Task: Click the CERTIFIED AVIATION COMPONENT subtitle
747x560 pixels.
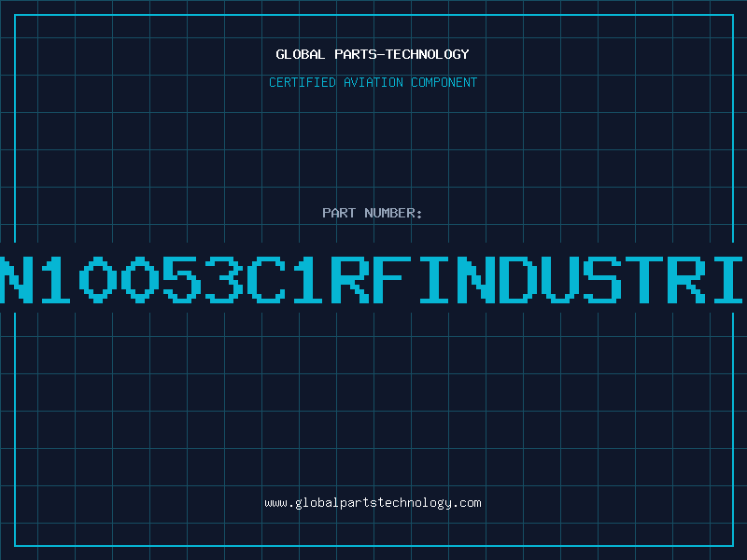Action: [x=373, y=82]
